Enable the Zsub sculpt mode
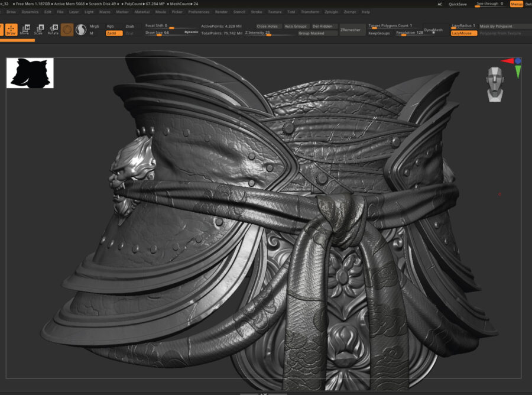Image resolution: width=532 pixels, height=395 pixels. pyautogui.click(x=130, y=26)
